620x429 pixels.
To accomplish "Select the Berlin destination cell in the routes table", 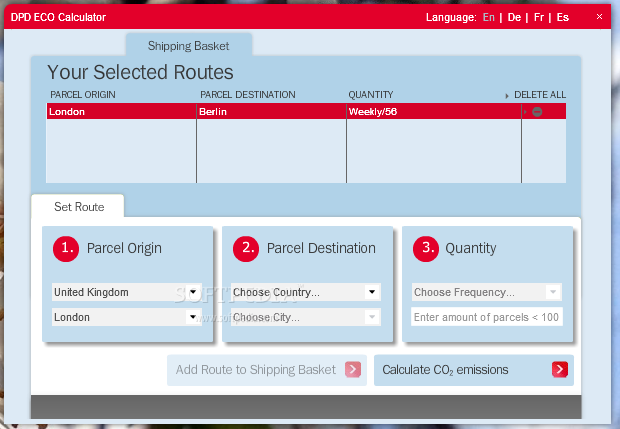I will pos(271,112).
